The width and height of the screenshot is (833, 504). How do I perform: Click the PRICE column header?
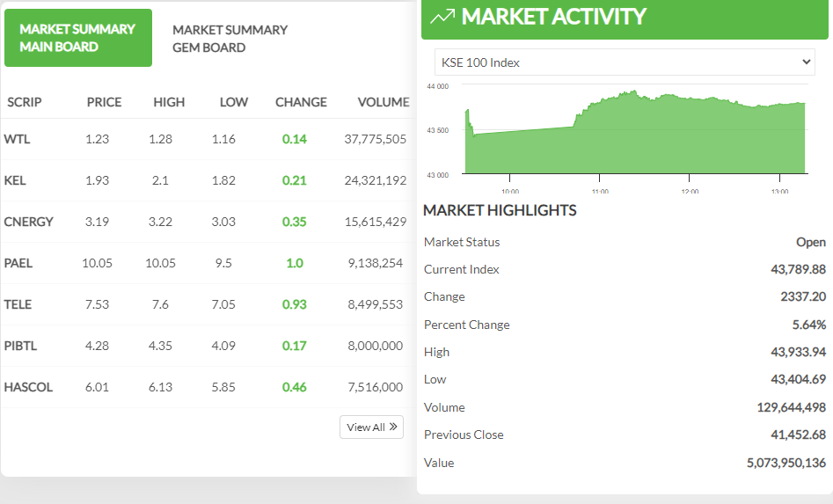pyautogui.click(x=104, y=102)
